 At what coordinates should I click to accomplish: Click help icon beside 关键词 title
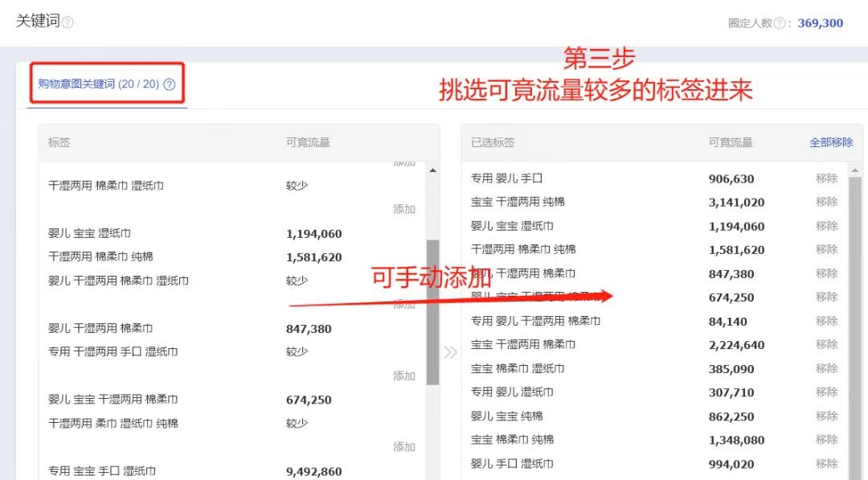68,23
